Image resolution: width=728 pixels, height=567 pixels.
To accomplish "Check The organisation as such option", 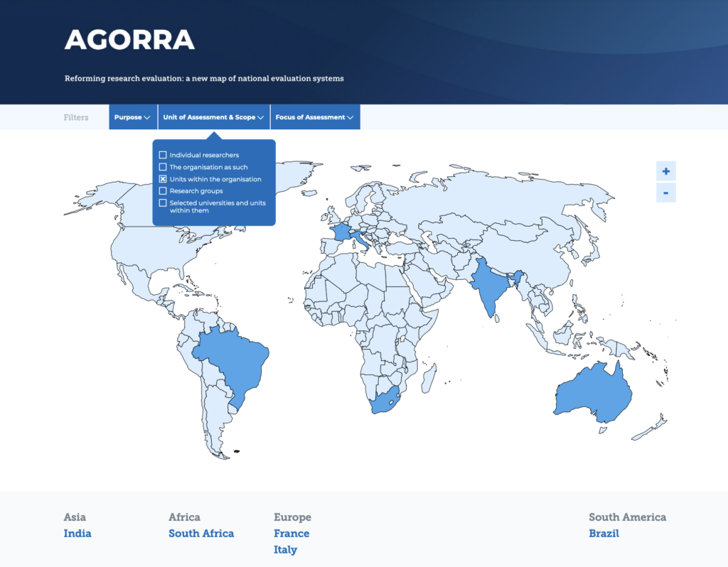I will [x=163, y=167].
